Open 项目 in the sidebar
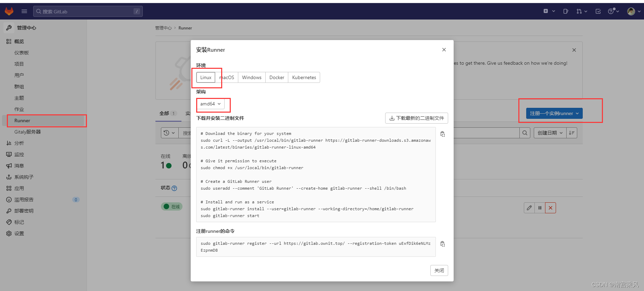Image resolution: width=644 pixels, height=291 pixels. [x=19, y=64]
